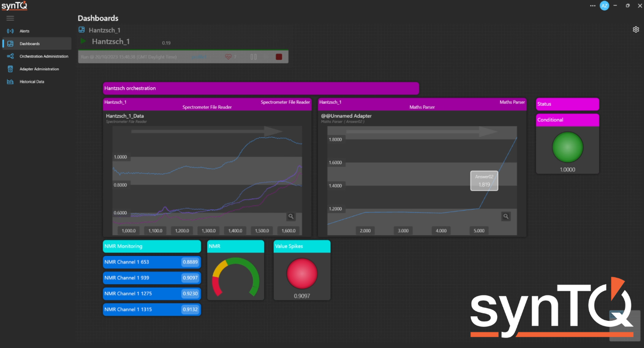Click the red Value Spikes indicator
This screenshot has height=348, width=644.
302,274
